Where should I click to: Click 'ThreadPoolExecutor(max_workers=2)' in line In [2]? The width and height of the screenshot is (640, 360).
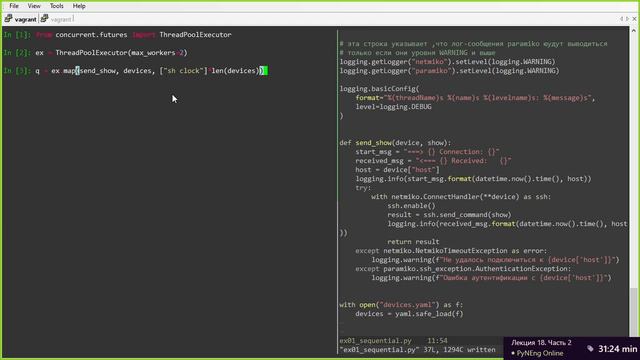[x=121, y=53]
